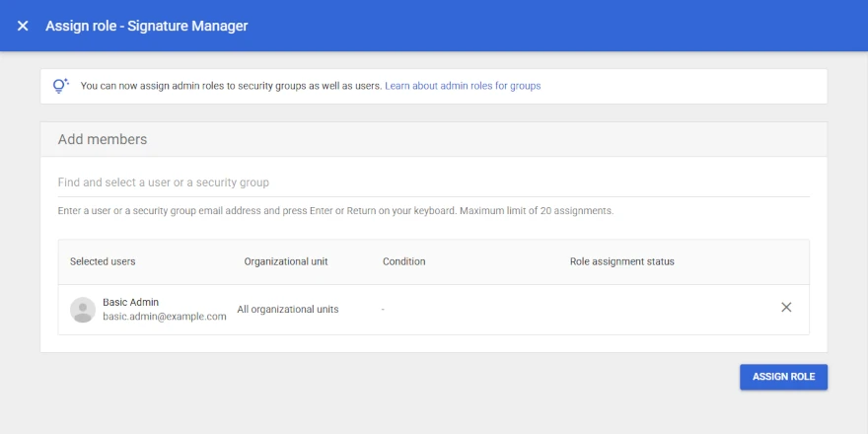Click the Assign role - Signature Manager title
This screenshot has width=868, height=434.
point(147,26)
